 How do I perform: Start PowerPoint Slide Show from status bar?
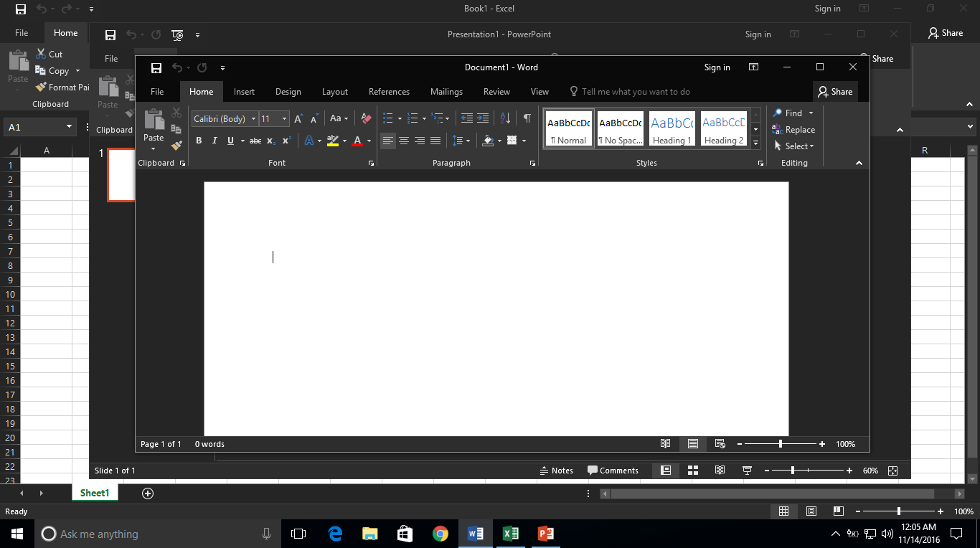747,471
